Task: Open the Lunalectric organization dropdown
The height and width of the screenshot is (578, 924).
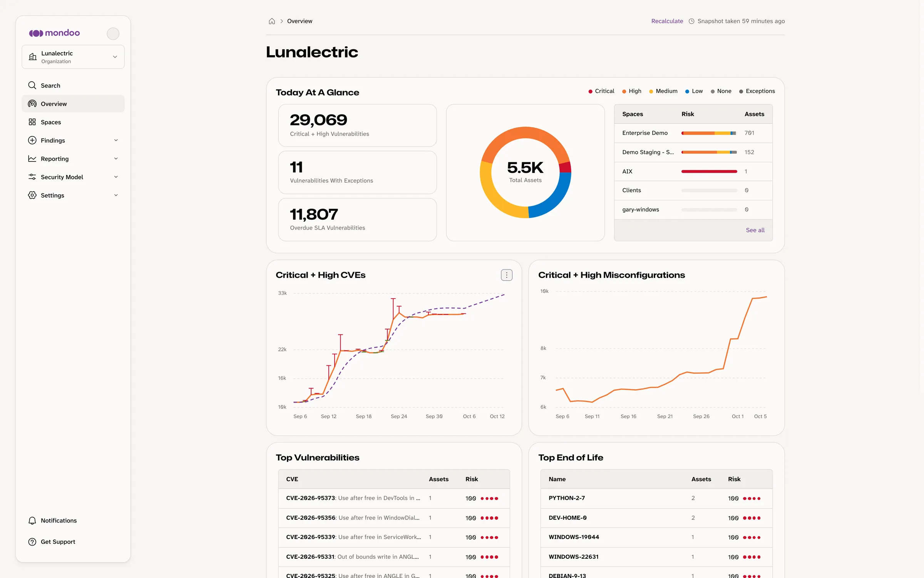Action: tap(73, 57)
